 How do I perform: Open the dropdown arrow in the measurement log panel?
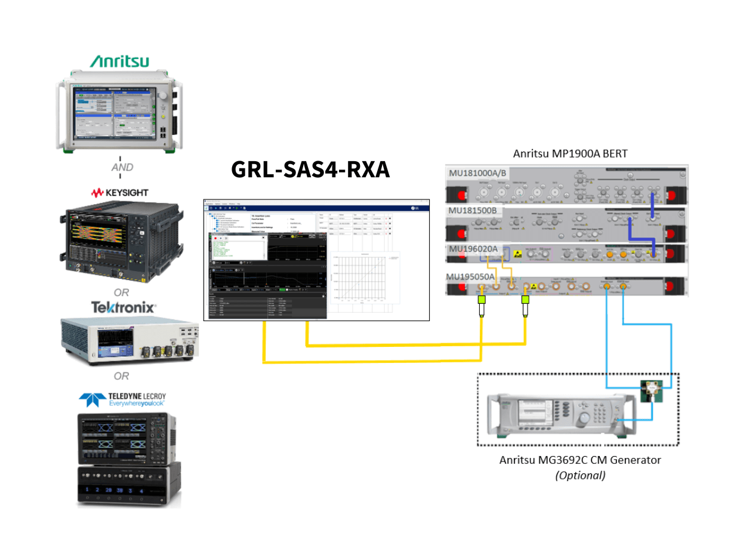[263, 236]
